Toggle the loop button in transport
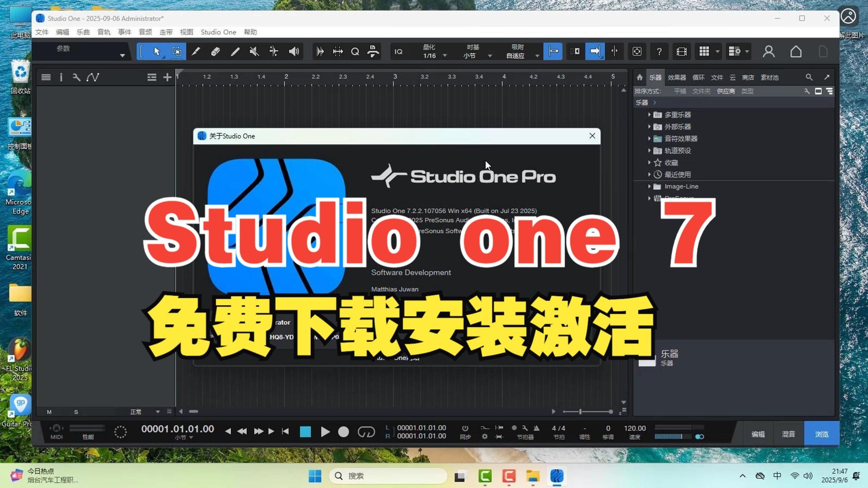This screenshot has width=868, height=488. [x=366, y=432]
